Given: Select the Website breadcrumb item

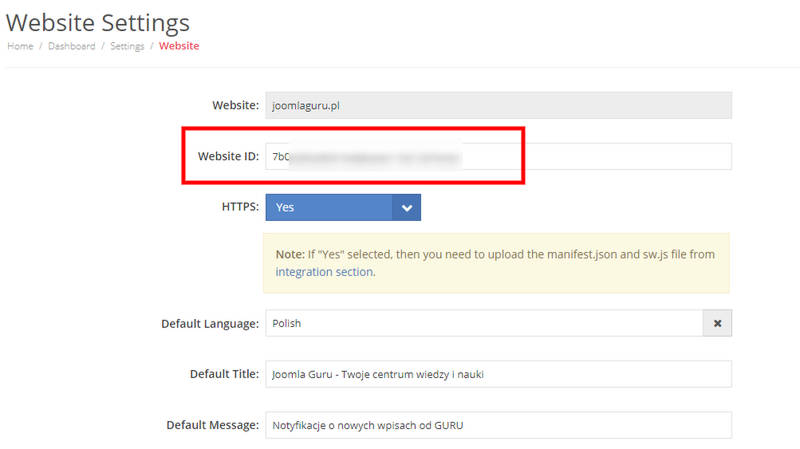Looking at the screenshot, I should coord(179,46).
